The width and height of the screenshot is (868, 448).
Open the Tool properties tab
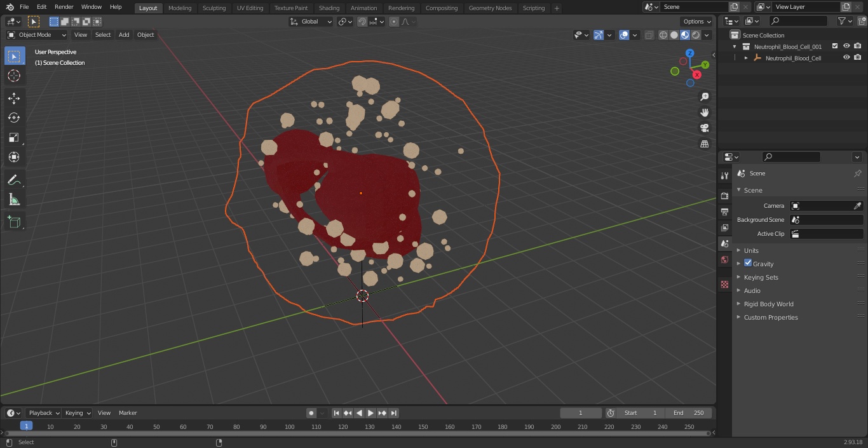tap(724, 176)
